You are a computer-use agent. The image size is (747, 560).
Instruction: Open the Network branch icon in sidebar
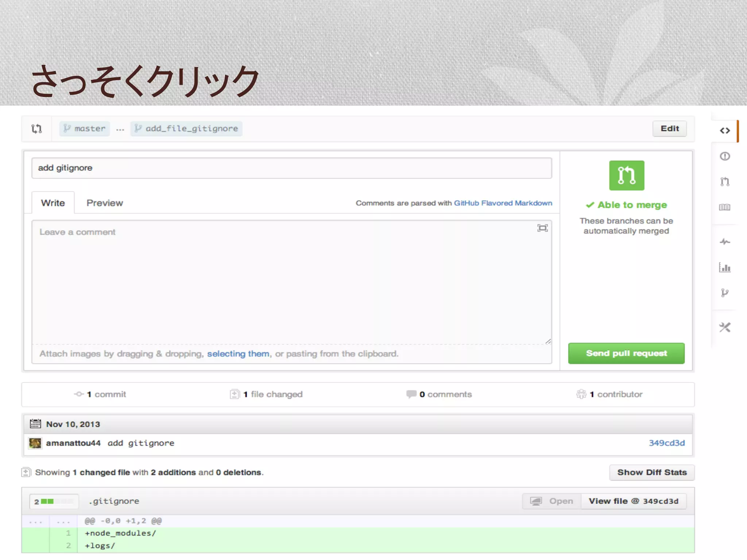pyautogui.click(x=725, y=293)
